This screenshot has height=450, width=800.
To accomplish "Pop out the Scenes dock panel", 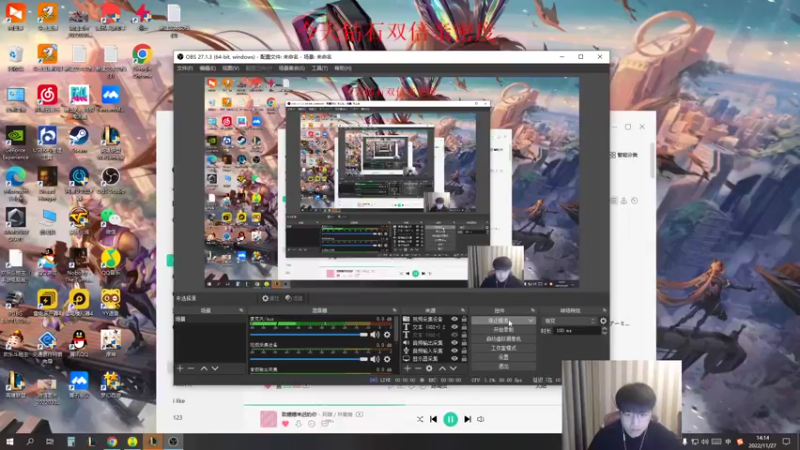I will click(x=241, y=310).
